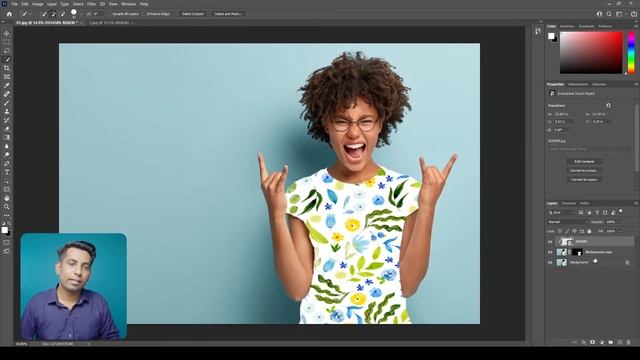The image size is (640, 360).
Task: Click the Convert to Layers button
Action: click(x=584, y=180)
